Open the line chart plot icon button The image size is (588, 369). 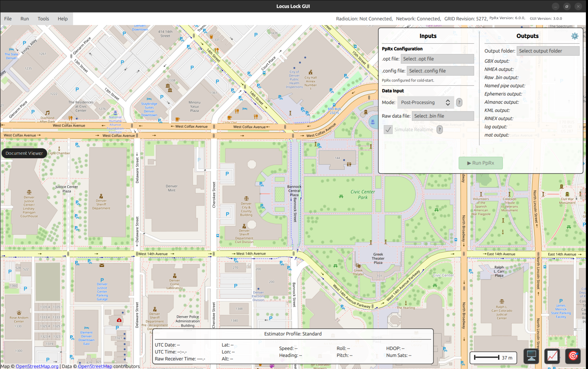pos(552,356)
